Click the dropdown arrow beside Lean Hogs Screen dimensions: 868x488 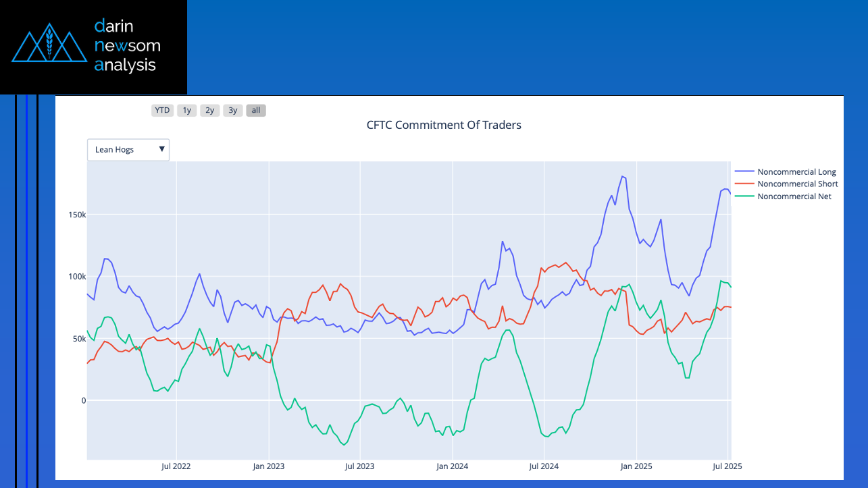pos(162,149)
